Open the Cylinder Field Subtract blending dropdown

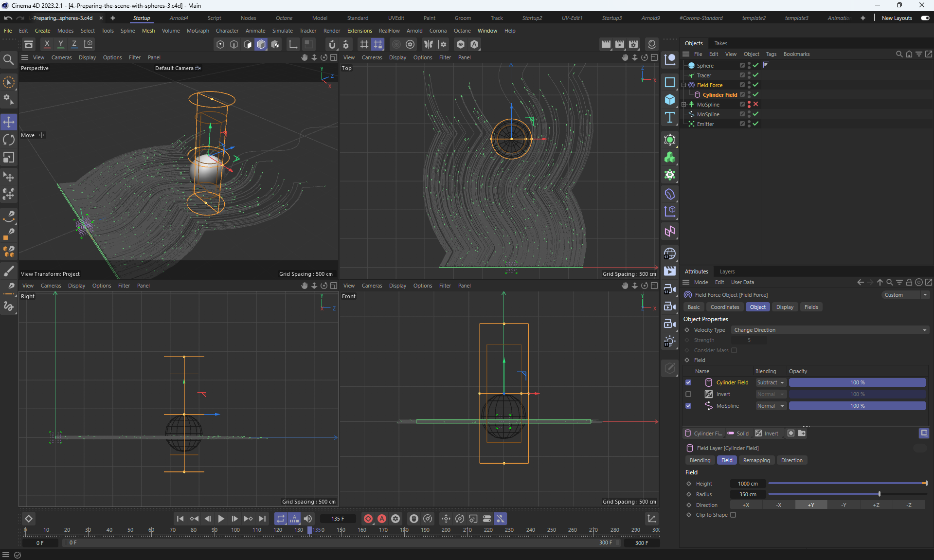point(771,382)
